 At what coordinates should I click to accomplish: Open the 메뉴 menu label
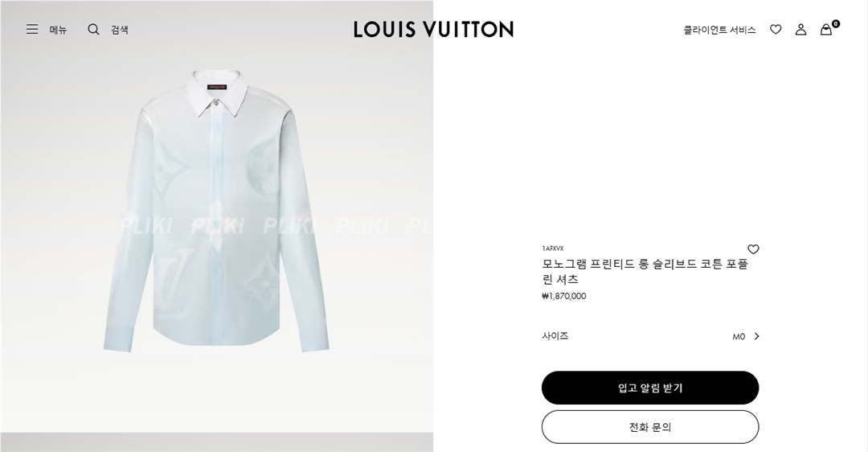58,30
